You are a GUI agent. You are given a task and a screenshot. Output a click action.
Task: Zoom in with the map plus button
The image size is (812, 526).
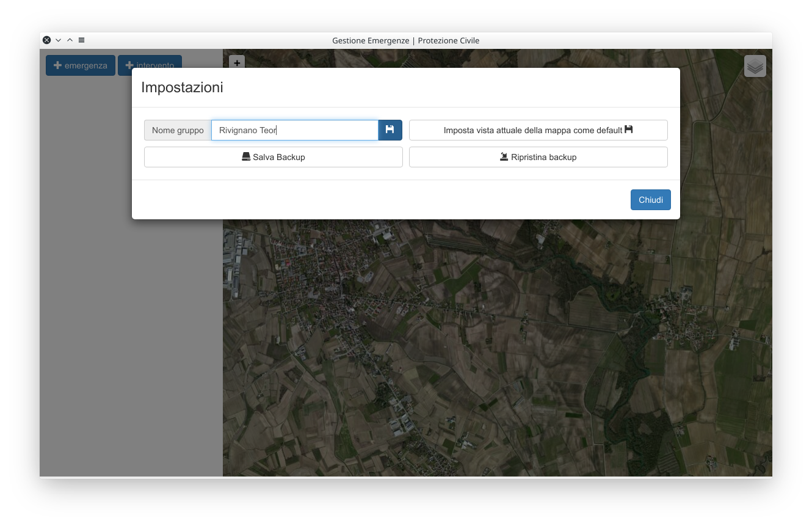[237, 62]
